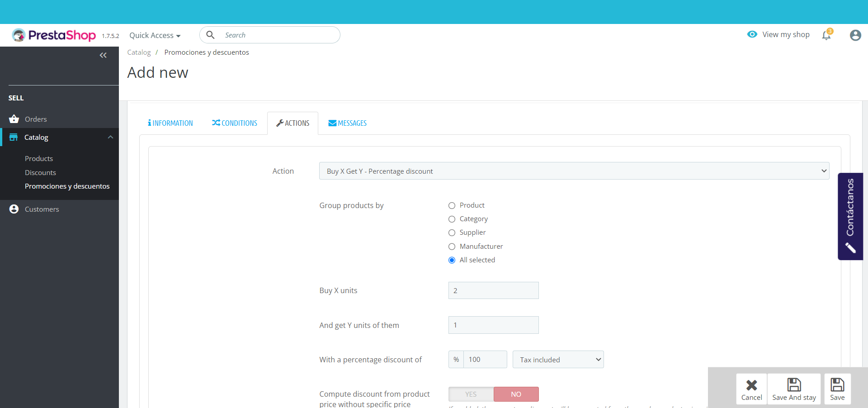Screen dimensions: 868x408
Task: Click the search magnifier icon
Action: 210,35
